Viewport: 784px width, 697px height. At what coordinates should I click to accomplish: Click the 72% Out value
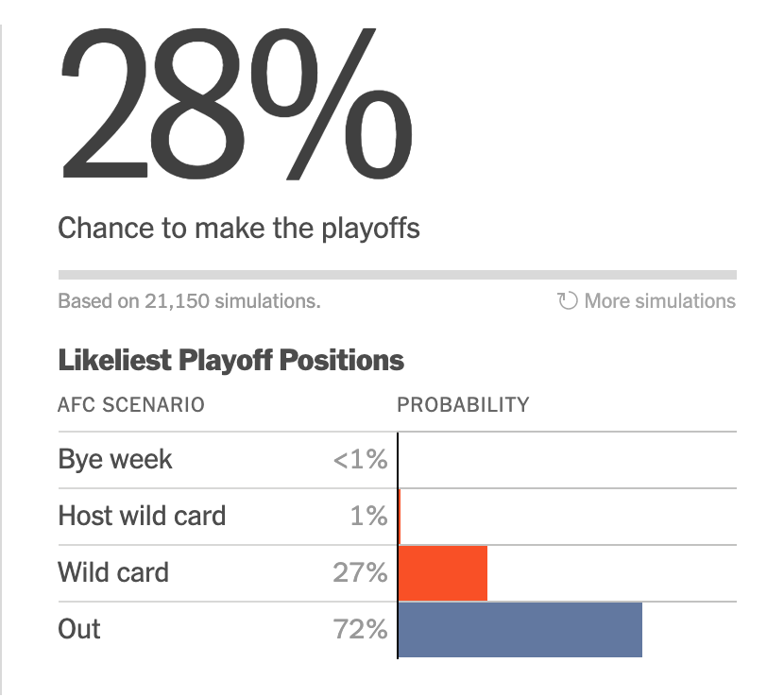[x=360, y=629]
